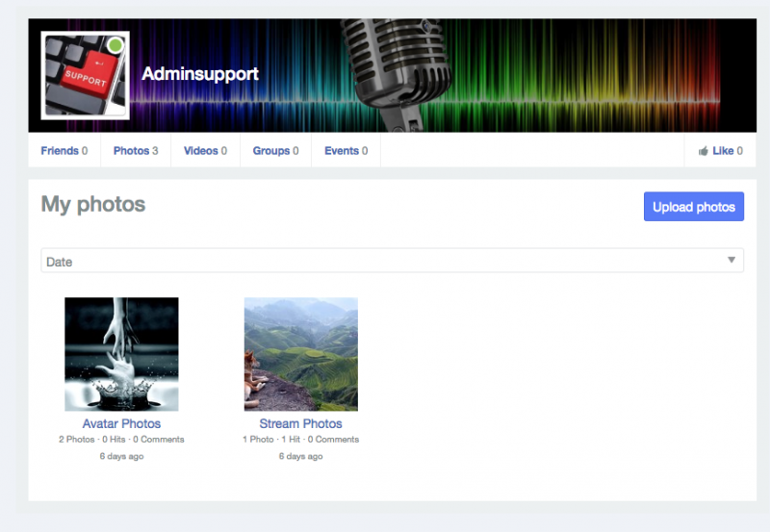Open the Avatar Photos album thumbnail
The height and width of the screenshot is (532, 770).
click(x=122, y=354)
